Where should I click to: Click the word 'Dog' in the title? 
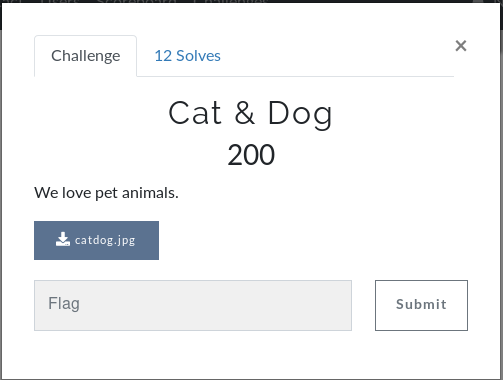click(300, 114)
